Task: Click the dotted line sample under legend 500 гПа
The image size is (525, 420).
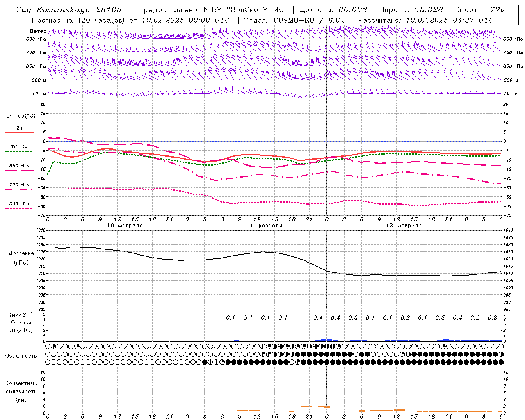Action: [x=19, y=208]
